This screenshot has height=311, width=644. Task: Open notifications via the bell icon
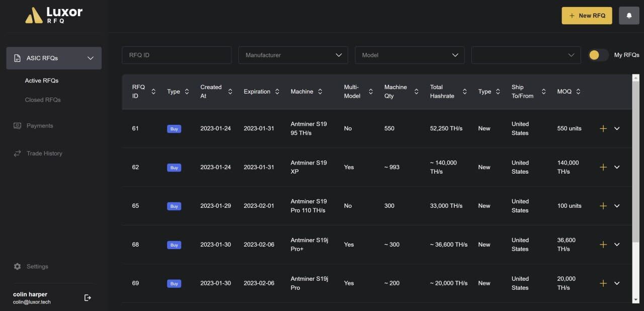629,15
